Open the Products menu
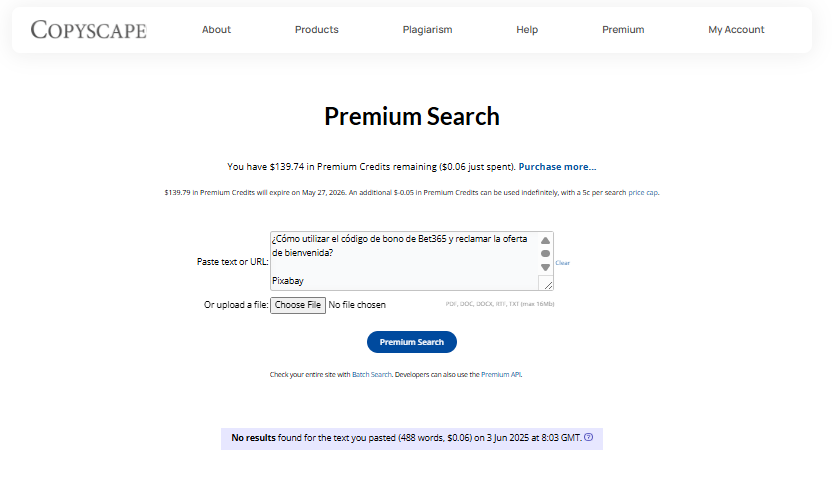 point(317,30)
